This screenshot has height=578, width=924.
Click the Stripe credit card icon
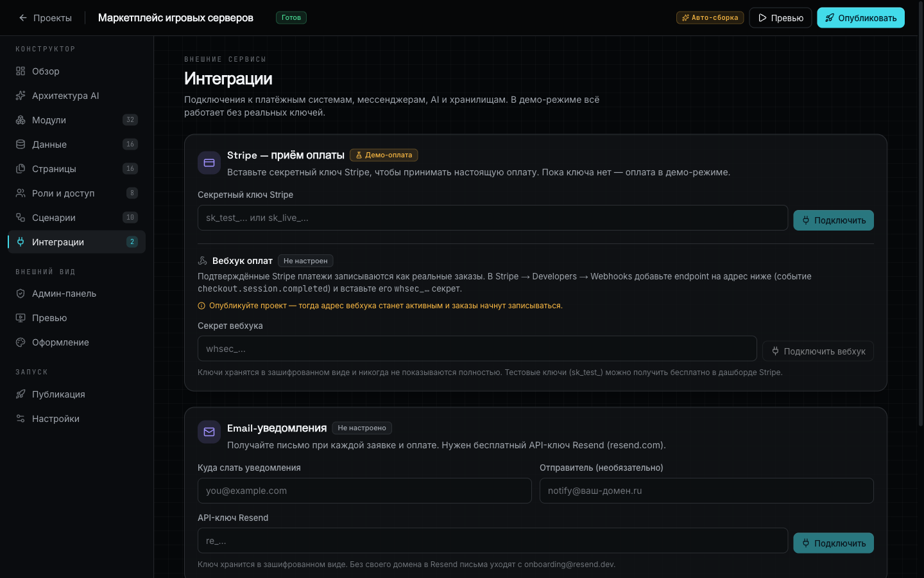(209, 163)
